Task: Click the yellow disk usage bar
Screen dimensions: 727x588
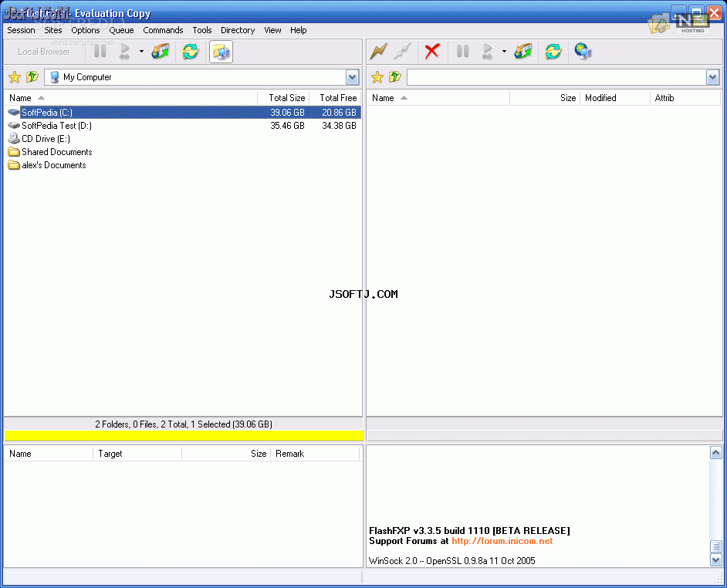Action: 184,435
